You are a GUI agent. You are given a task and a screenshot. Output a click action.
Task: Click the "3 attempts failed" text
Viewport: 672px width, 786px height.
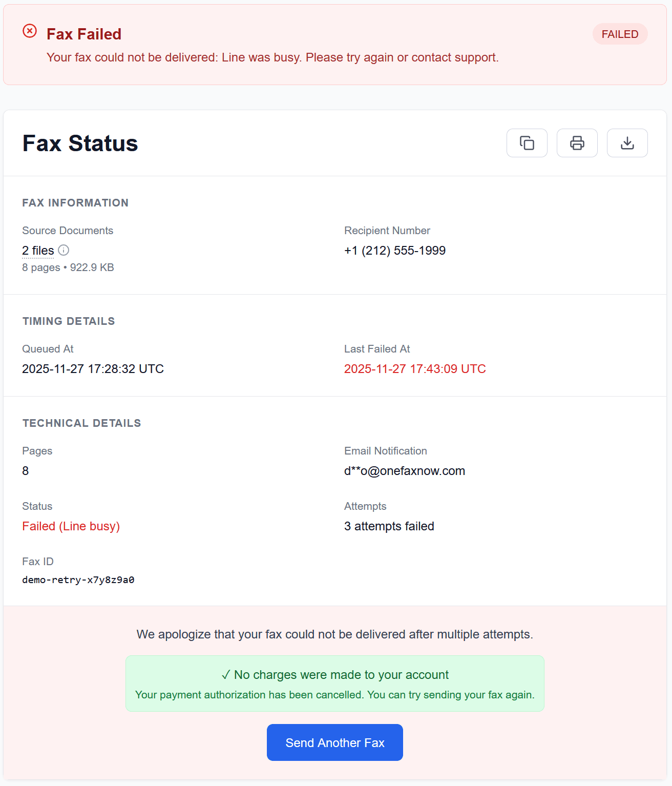coord(389,526)
